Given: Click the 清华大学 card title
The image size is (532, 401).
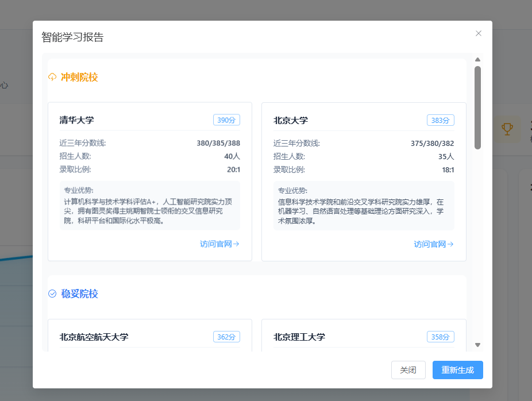Looking at the screenshot, I should (76, 120).
